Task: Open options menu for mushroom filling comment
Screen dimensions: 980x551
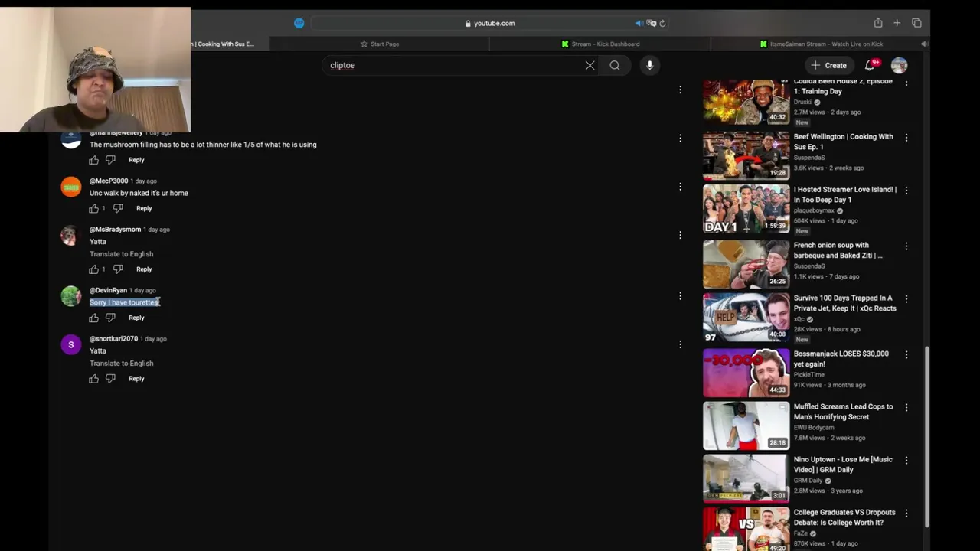Action: click(680, 139)
